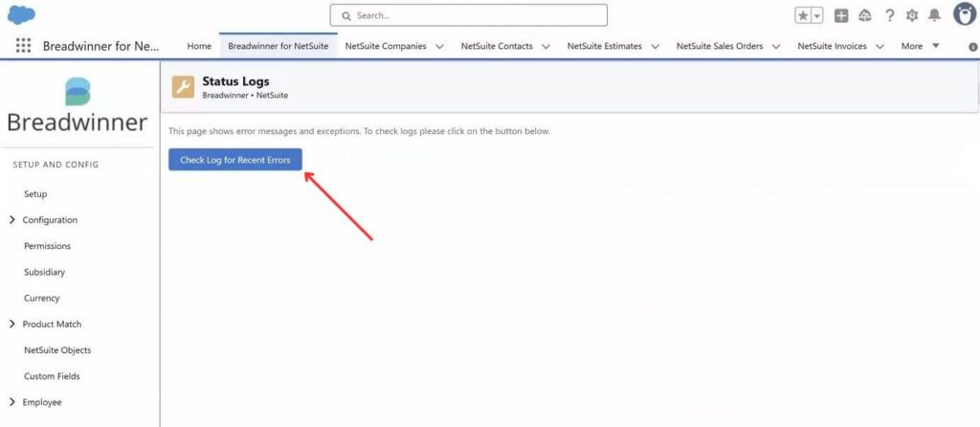980x427 pixels.
Task: Open Permissions in the sidebar
Action: (x=48, y=246)
